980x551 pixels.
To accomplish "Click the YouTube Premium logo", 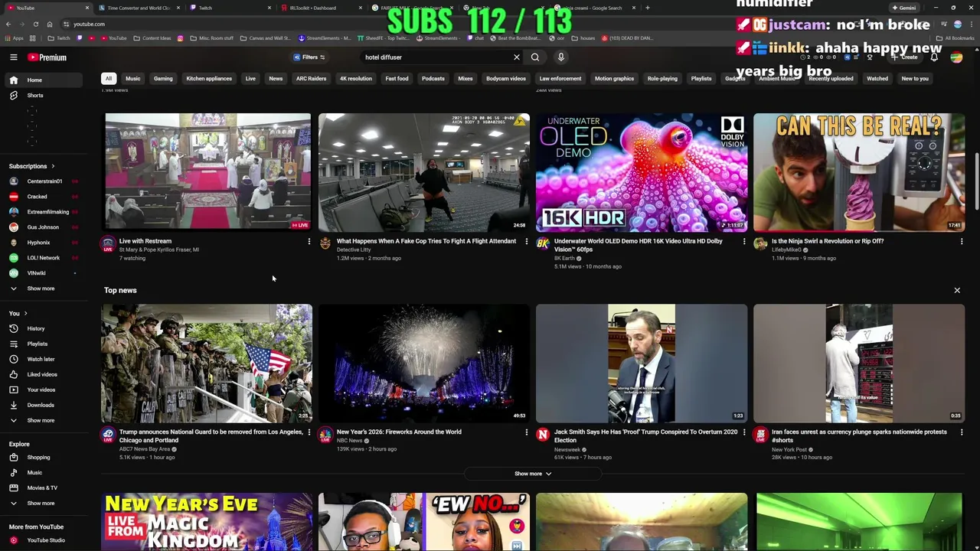I will click(x=47, y=57).
